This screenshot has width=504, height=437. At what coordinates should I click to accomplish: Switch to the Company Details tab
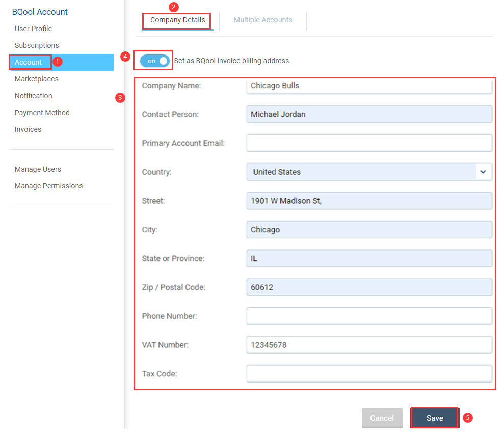pyautogui.click(x=177, y=20)
